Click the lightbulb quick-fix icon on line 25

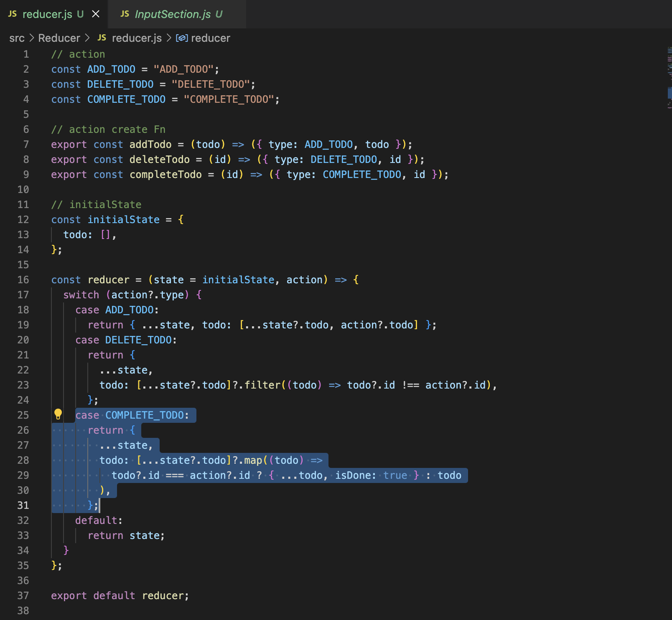pos(58,414)
